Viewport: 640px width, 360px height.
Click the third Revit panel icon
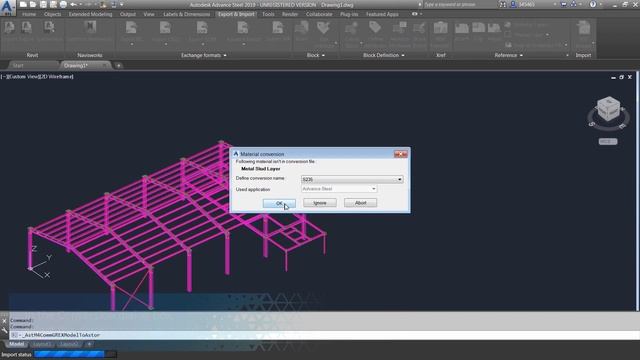click(x=49, y=27)
